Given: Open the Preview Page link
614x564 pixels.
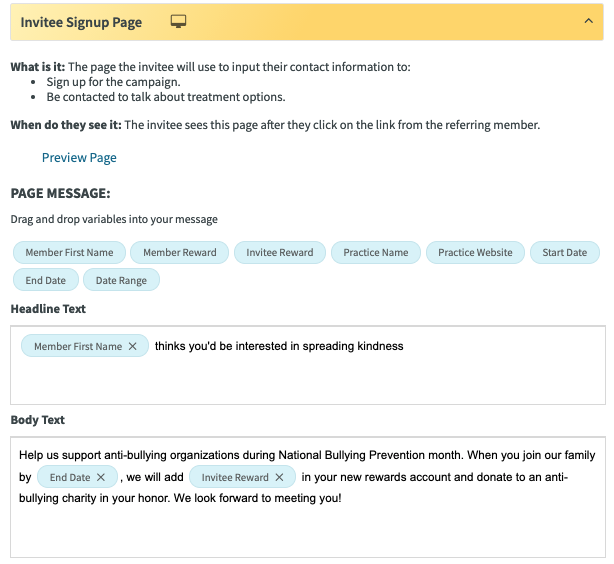Looking at the screenshot, I should (x=79, y=157).
